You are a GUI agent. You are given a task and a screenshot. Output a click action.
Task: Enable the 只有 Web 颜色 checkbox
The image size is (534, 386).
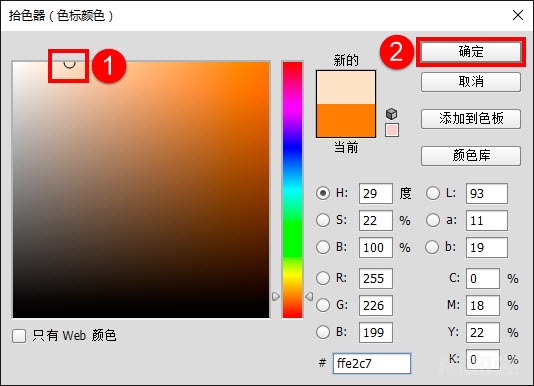pos(19,336)
